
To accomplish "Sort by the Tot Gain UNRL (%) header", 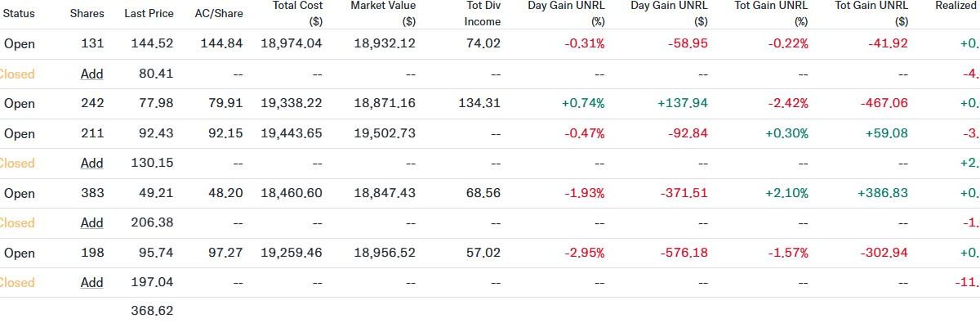I will pyautogui.click(x=772, y=13).
